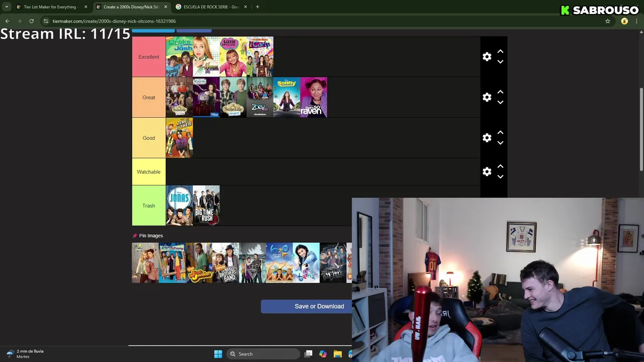Bookmark page with star icon
The width and height of the screenshot is (644, 362).
tap(608, 21)
